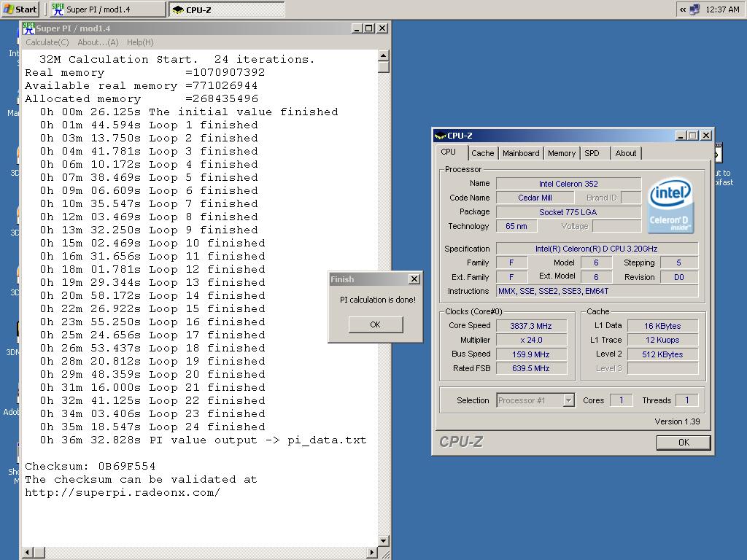Image resolution: width=747 pixels, height=560 pixels.
Task: Click the Revision field value D0
Action: pos(679,277)
